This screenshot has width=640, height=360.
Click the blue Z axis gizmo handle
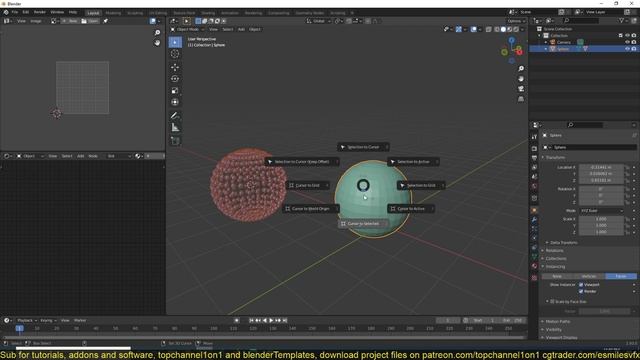click(x=511, y=40)
